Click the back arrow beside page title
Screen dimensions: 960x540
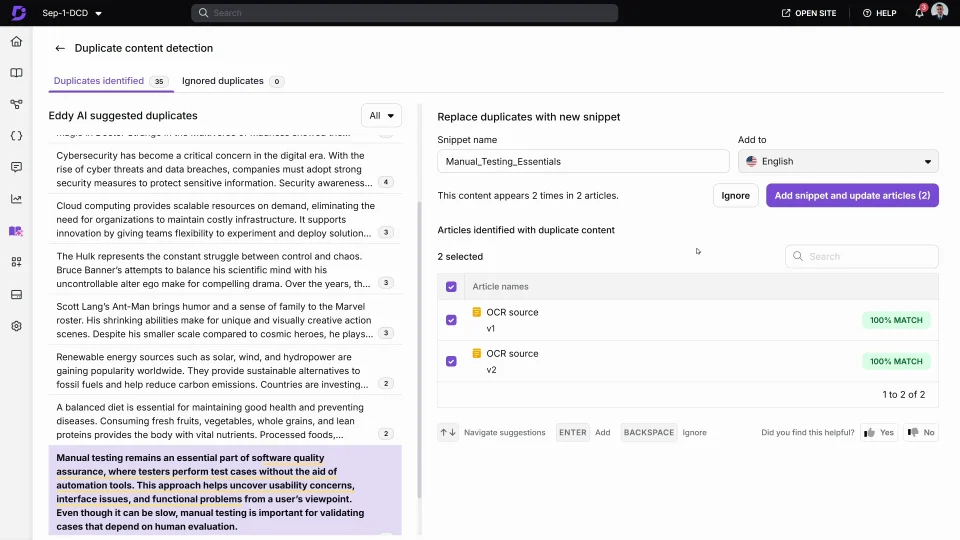60,48
